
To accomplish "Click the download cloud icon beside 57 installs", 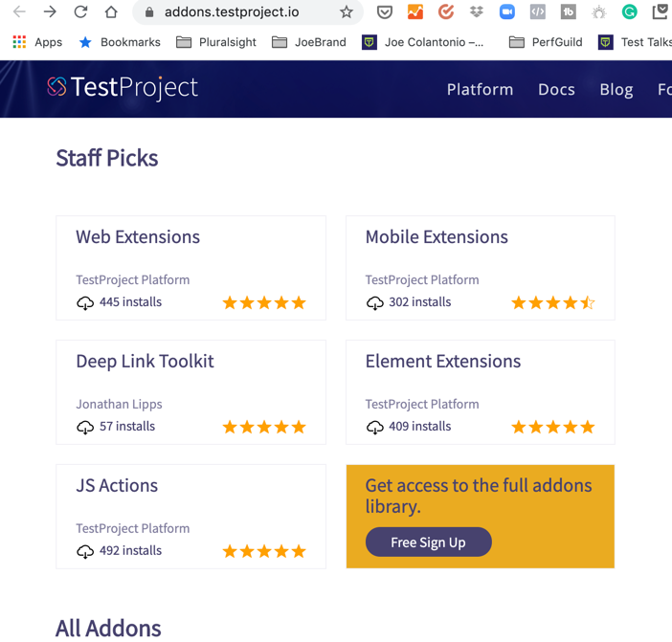I will [x=85, y=427].
